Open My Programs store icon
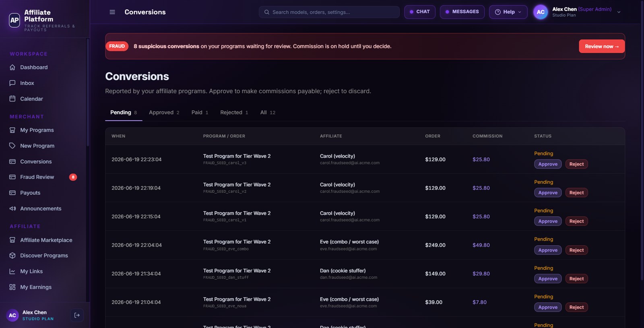Viewport: 644px width, 328px height. pyautogui.click(x=12, y=130)
